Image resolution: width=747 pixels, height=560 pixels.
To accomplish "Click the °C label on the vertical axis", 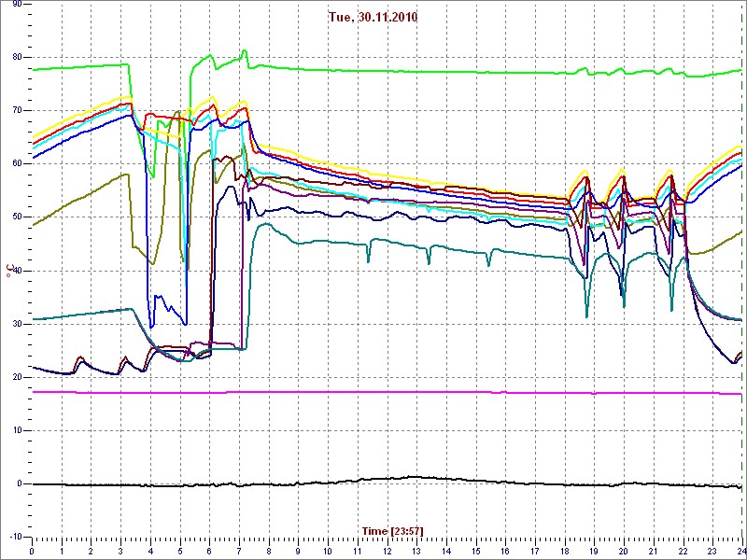I will click(x=10, y=271).
